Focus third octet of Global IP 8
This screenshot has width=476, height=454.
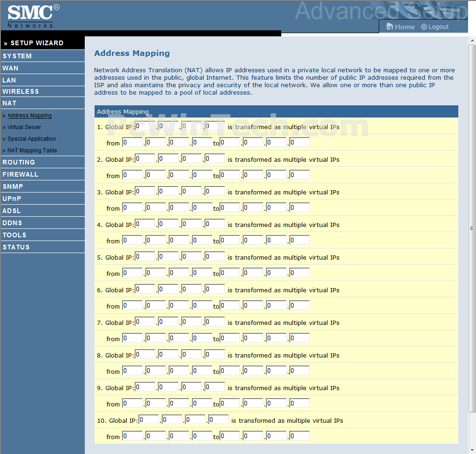click(191, 354)
